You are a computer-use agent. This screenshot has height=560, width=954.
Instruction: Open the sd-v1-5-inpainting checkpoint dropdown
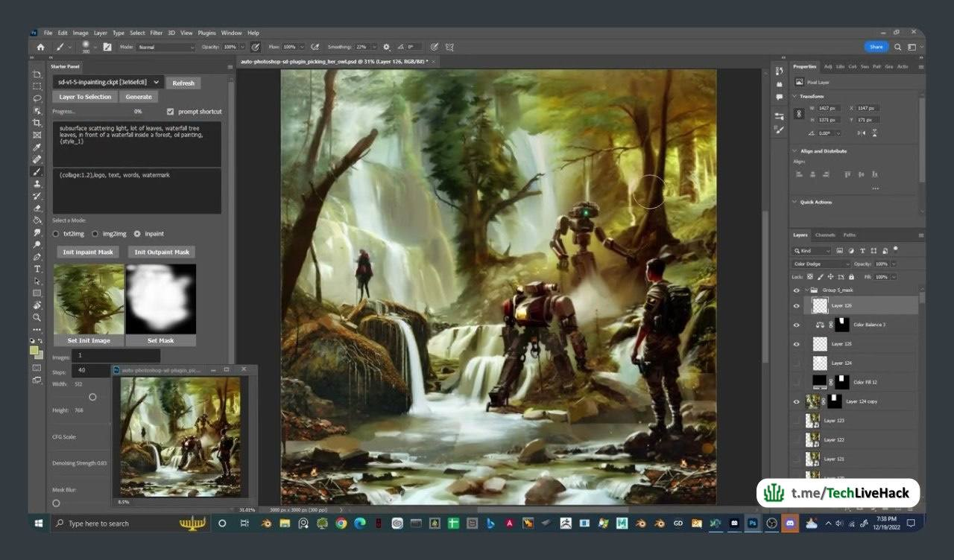coord(108,82)
